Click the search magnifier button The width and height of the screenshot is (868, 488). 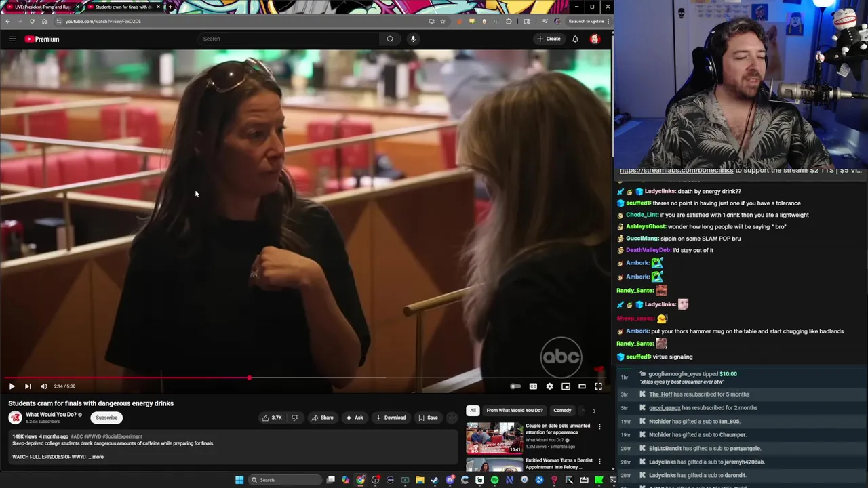[x=390, y=39]
